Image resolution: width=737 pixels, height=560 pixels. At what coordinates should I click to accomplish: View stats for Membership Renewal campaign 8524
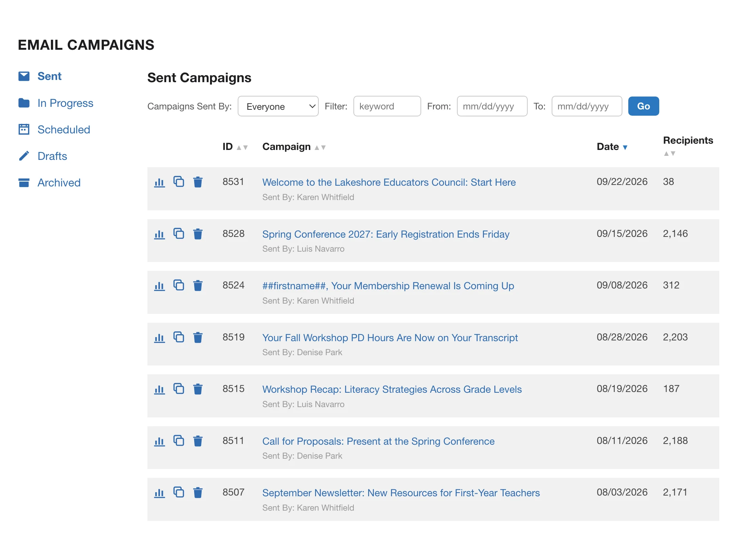click(159, 286)
